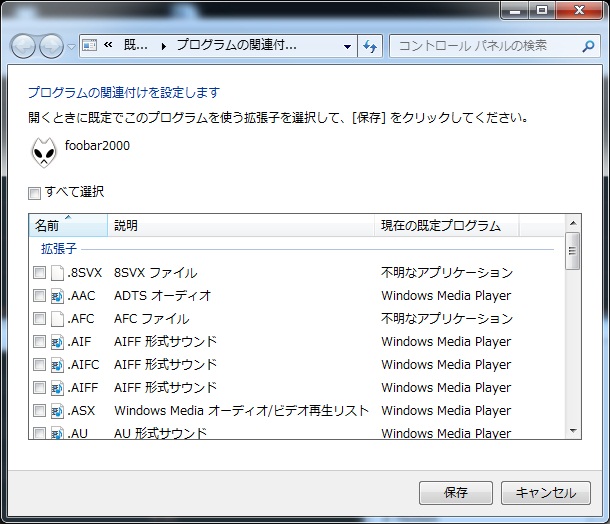Click the search magnifier icon
This screenshot has height=524, width=610.
pyautogui.click(x=587, y=46)
